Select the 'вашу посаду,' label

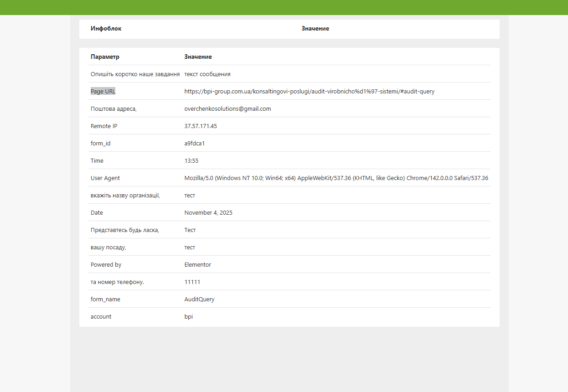click(x=108, y=248)
